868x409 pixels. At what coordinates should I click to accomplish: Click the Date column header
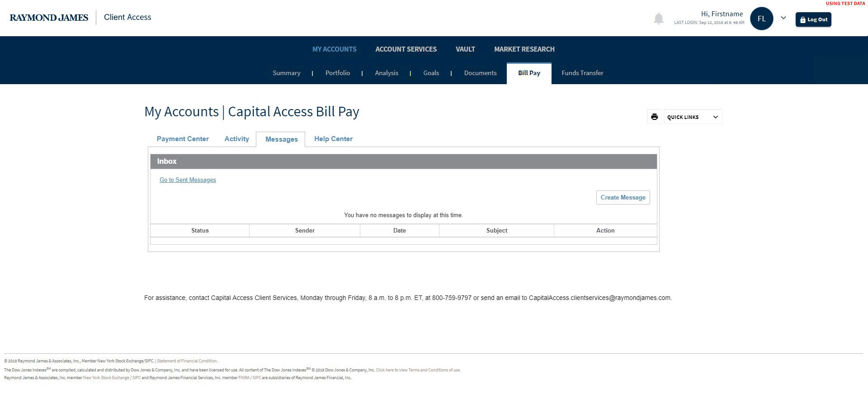(400, 230)
